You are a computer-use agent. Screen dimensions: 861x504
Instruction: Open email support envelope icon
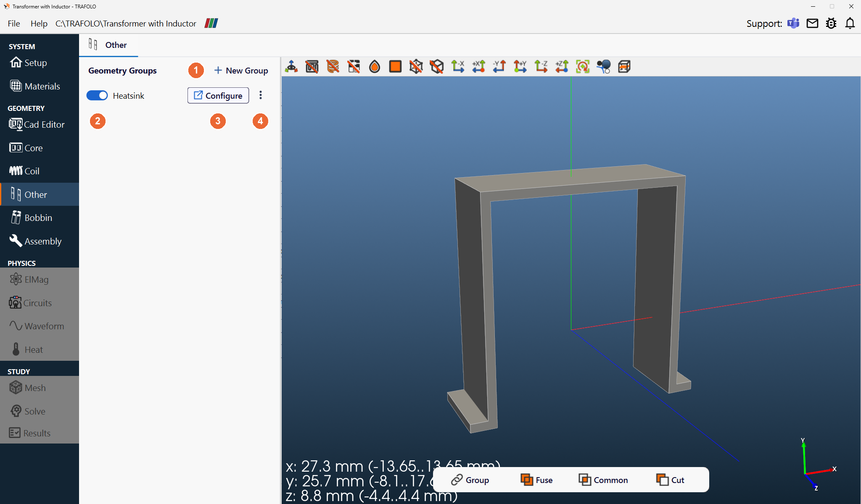(812, 23)
